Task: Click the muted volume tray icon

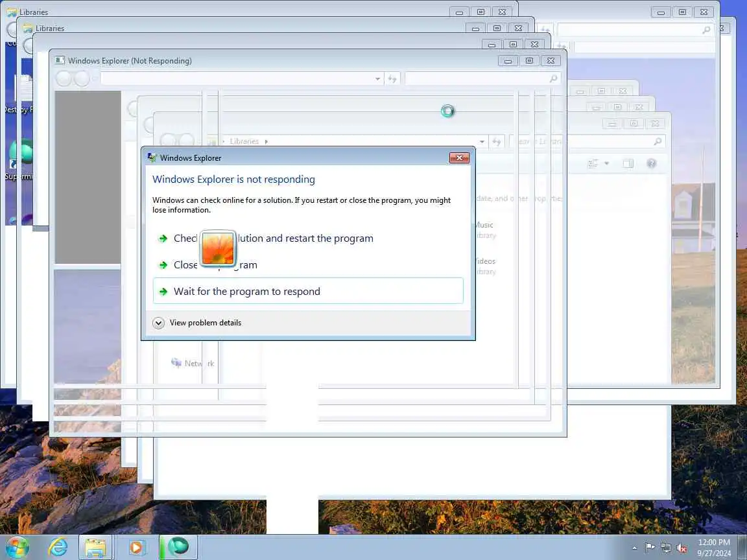Action: [x=682, y=548]
